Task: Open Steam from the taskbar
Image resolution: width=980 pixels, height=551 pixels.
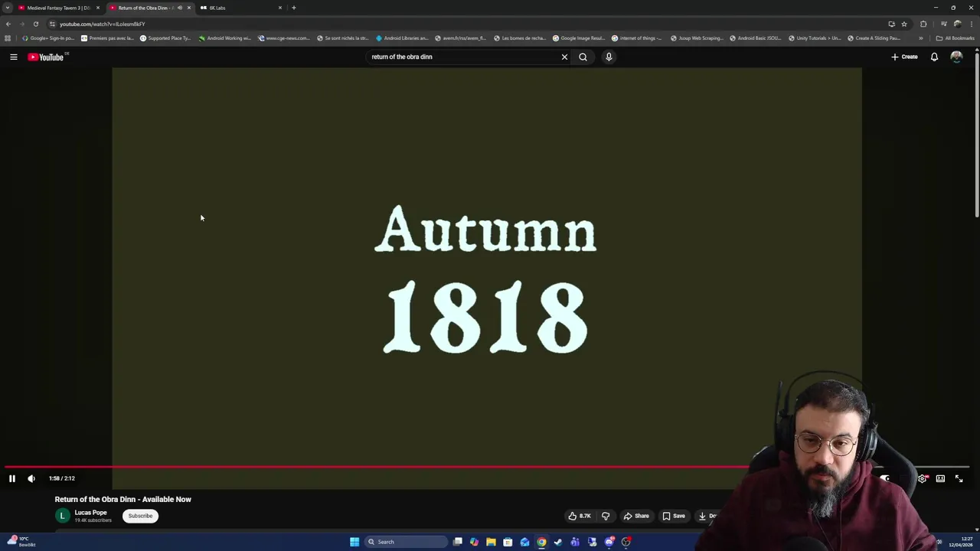Action: tap(558, 542)
